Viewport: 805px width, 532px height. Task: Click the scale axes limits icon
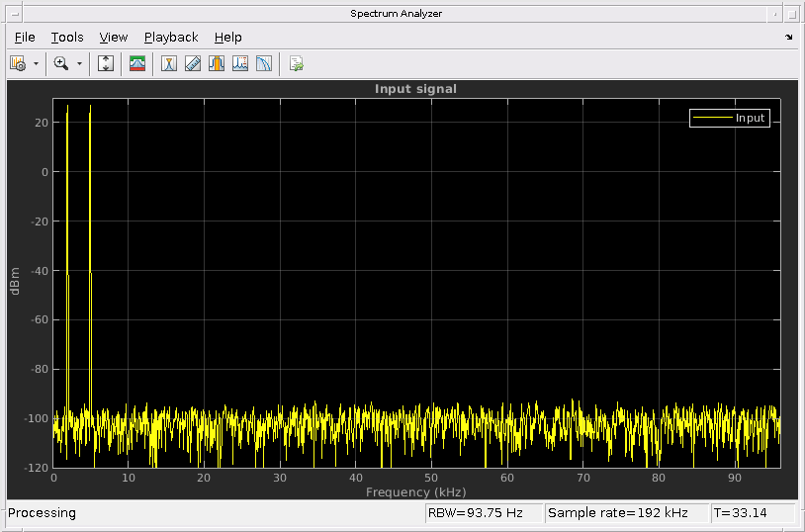[x=107, y=63]
